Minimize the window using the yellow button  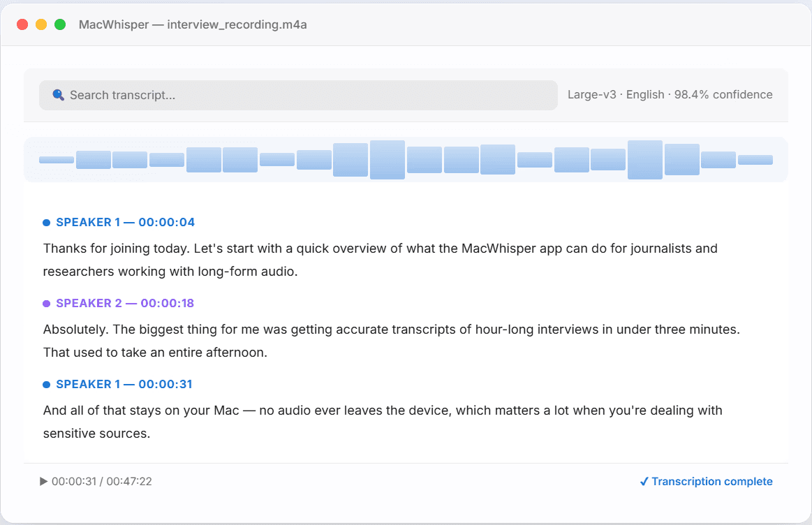tap(41, 24)
